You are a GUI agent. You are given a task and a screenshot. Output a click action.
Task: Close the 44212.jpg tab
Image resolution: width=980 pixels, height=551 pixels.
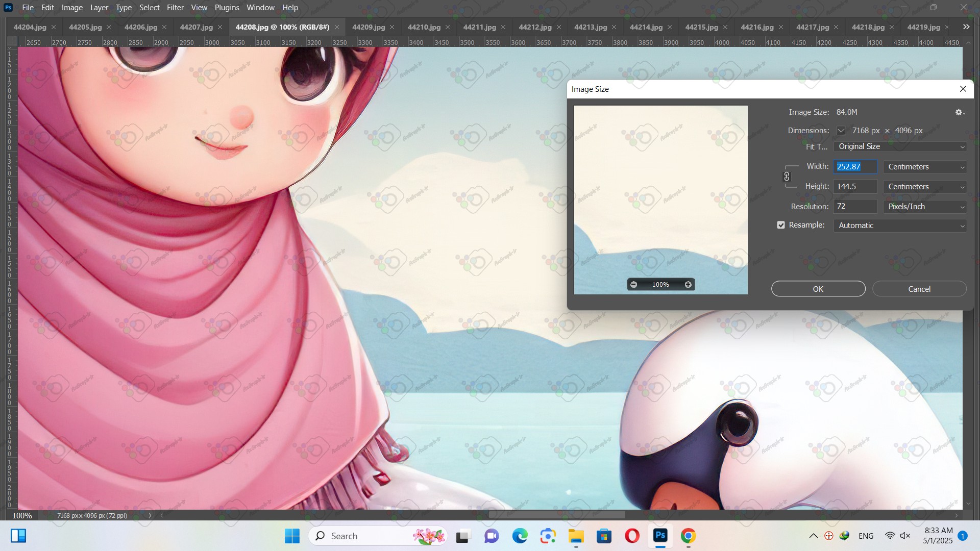click(559, 27)
